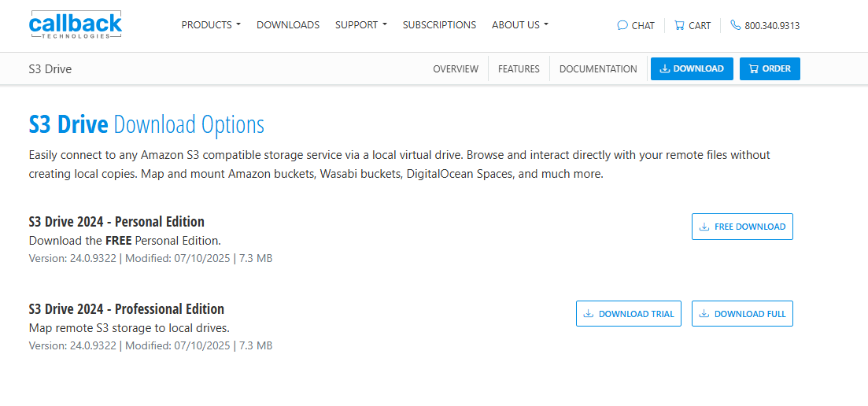Open the Features tab
This screenshot has height=406, width=868.
[519, 69]
